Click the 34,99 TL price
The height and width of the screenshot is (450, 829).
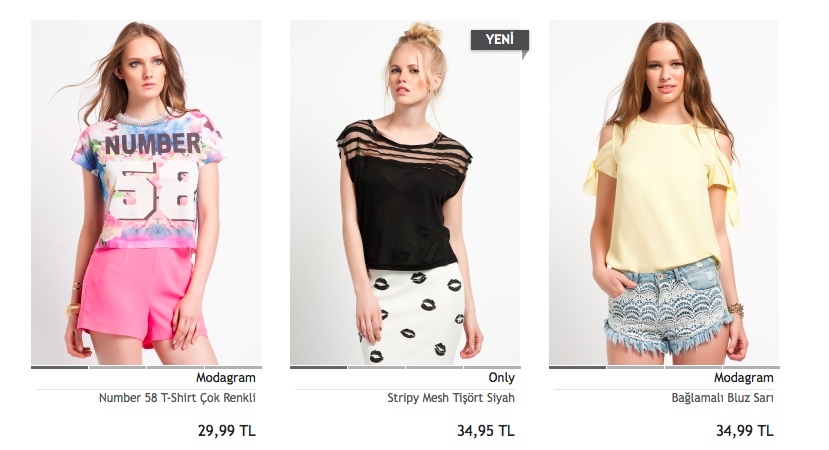pos(745,430)
